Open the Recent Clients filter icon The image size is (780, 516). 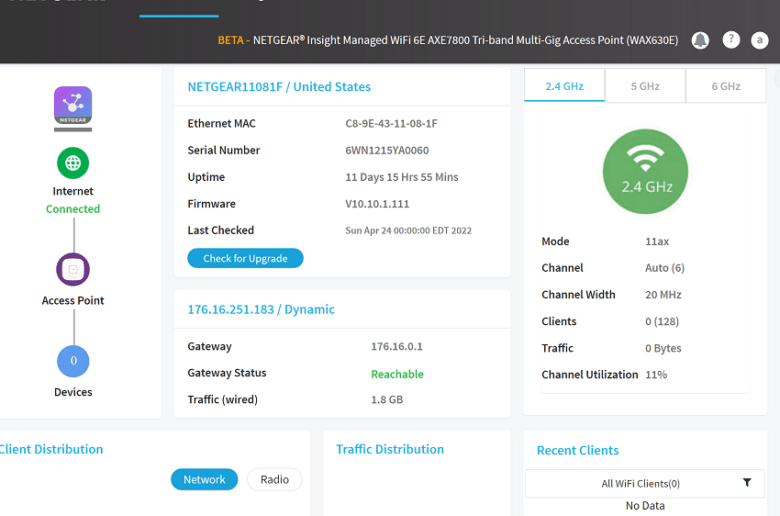747,483
